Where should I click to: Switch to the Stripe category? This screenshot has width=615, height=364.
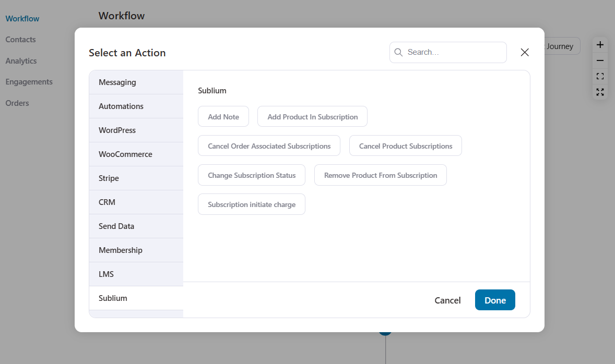coord(109,178)
